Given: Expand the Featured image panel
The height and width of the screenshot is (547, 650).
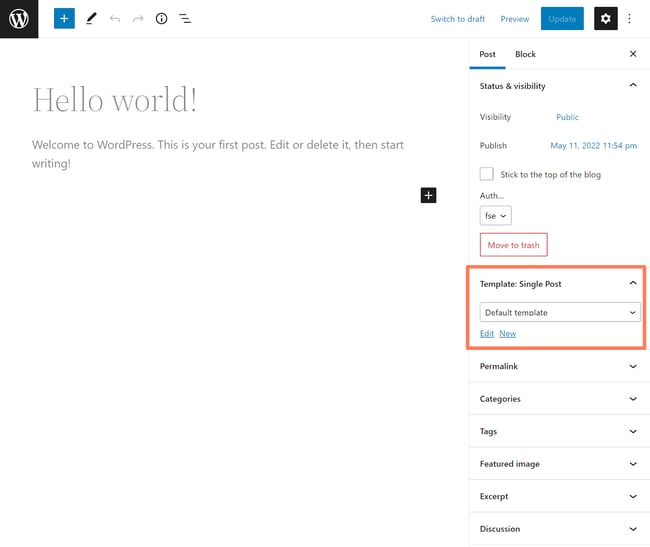Looking at the screenshot, I should pyautogui.click(x=559, y=464).
